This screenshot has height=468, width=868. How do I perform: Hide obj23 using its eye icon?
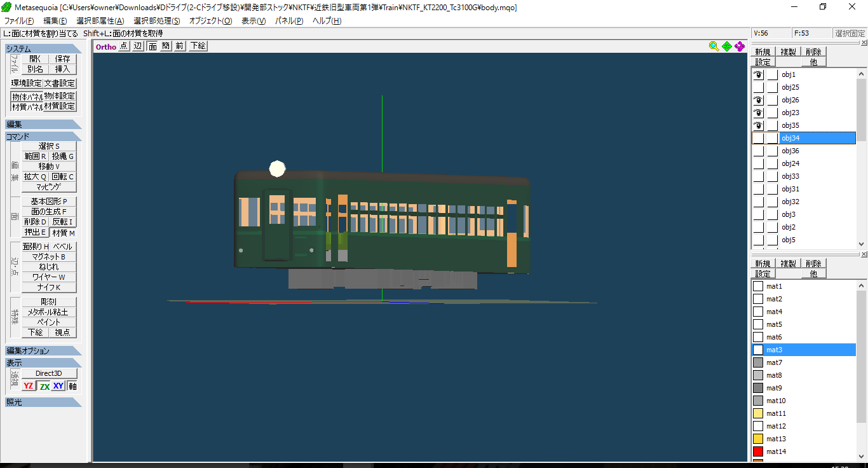tap(758, 113)
